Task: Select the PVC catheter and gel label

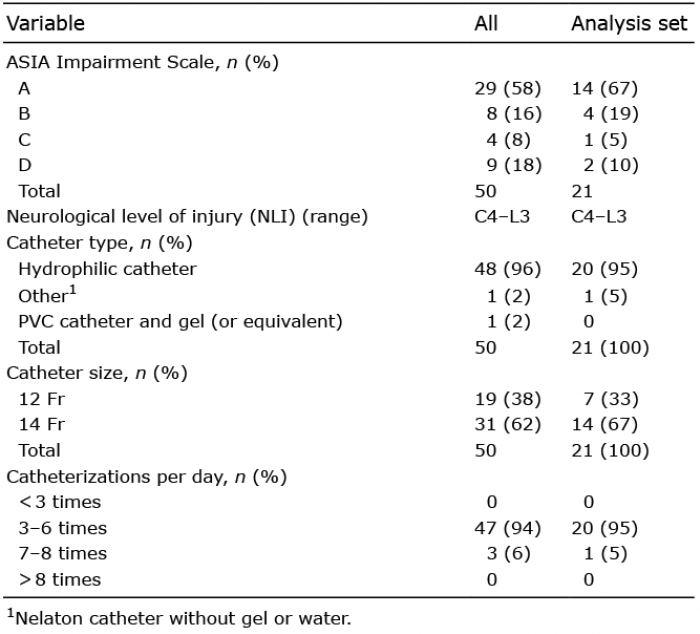Action: pyautogui.click(x=180, y=321)
